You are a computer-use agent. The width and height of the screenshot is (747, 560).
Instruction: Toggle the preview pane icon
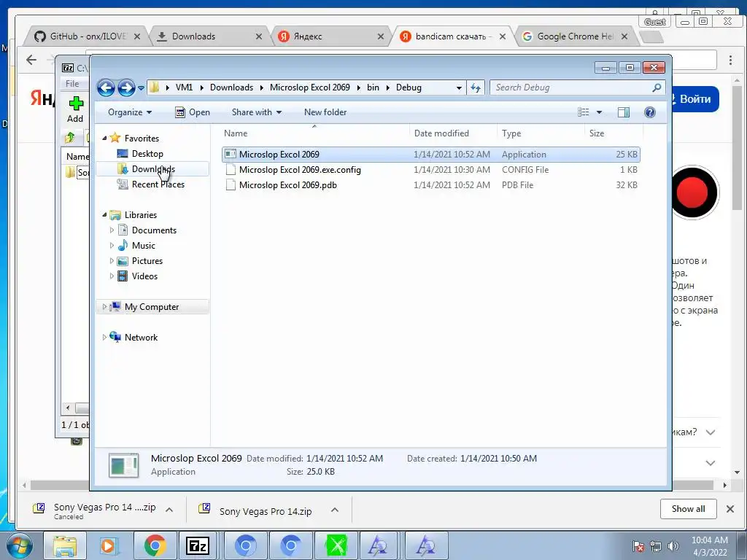coord(624,112)
